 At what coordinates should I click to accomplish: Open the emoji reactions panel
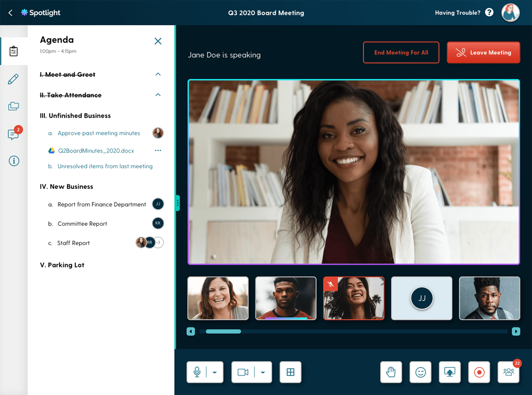point(420,372)
